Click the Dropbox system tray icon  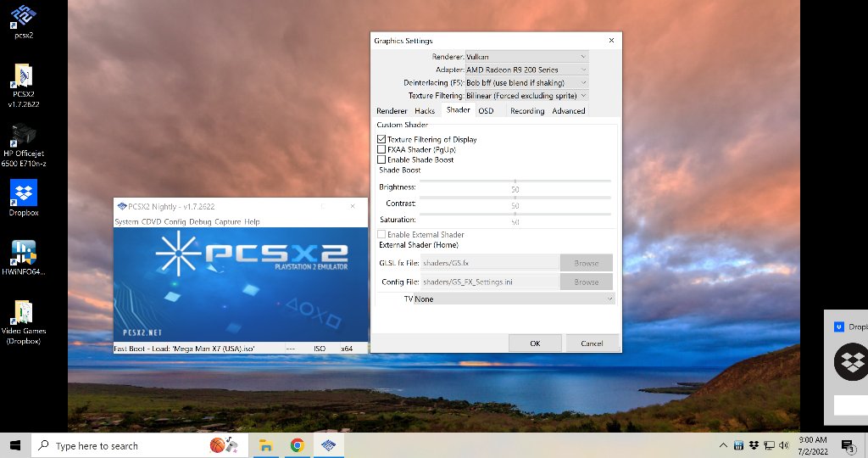tap(754, 445)
